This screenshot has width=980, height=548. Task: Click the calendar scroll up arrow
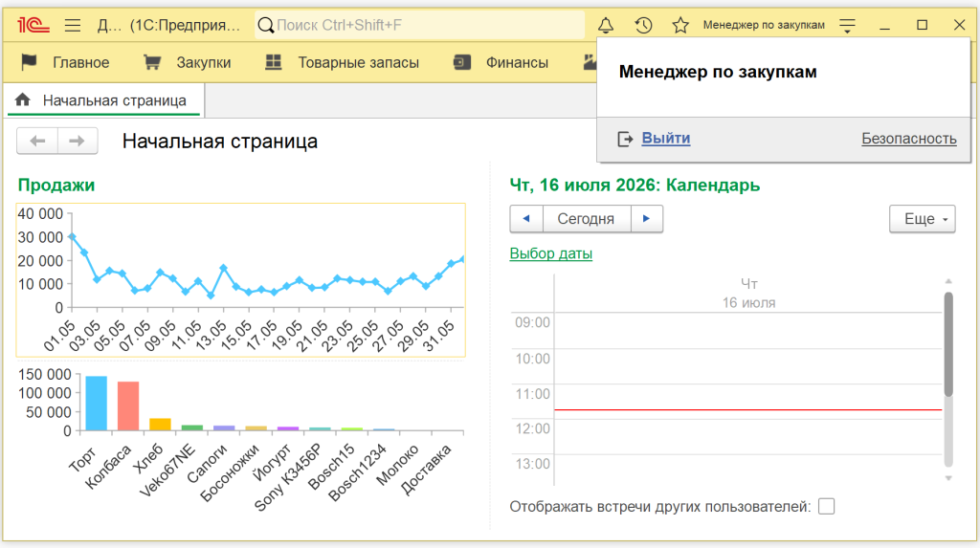coord(948,282)
